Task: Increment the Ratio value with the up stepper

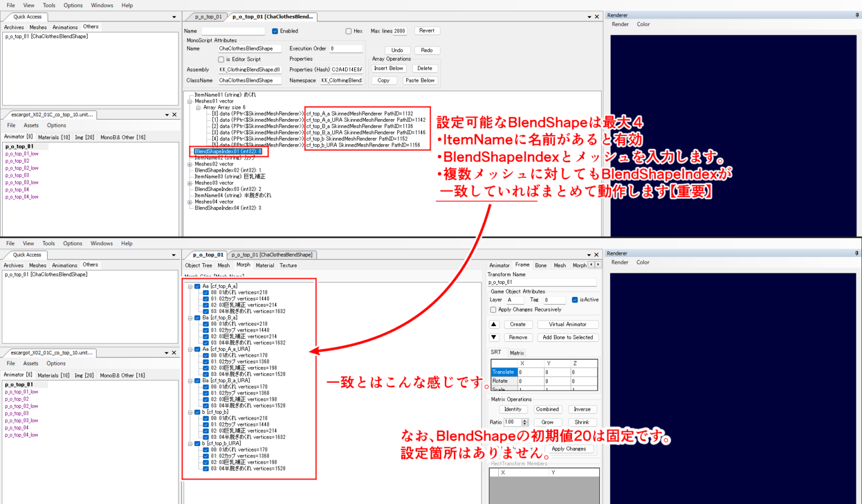Action: coord(524,420)
